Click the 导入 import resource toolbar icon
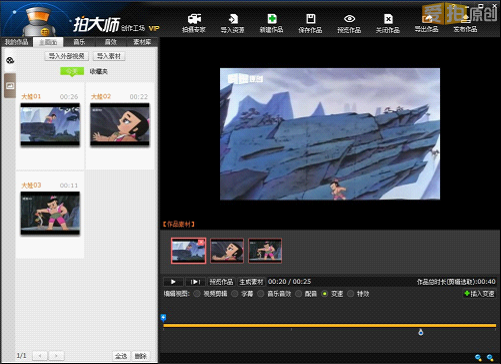Image resolution: width=501 pixels, height=364 pixels. tap(233, 23)
